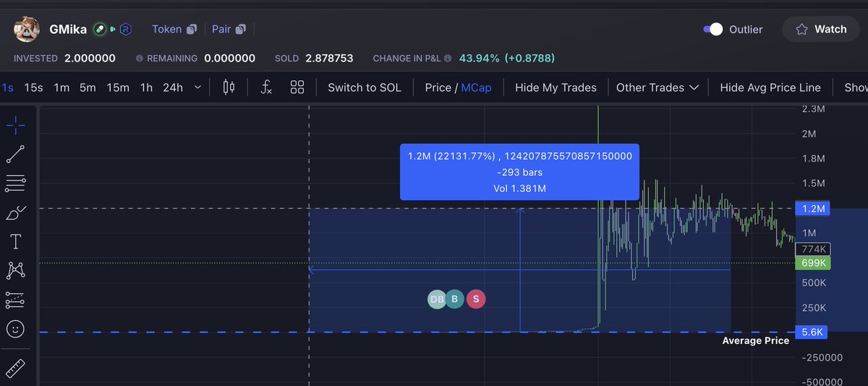This screenshot has width=868, height=386.
Task: Open the emoji icons tool
Action: 16,329
